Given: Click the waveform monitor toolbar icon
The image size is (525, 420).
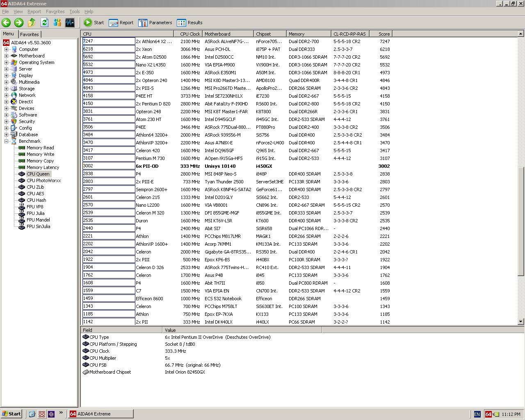Looking at the screenshot, I should pyautogui.click(x=70, y=23).
